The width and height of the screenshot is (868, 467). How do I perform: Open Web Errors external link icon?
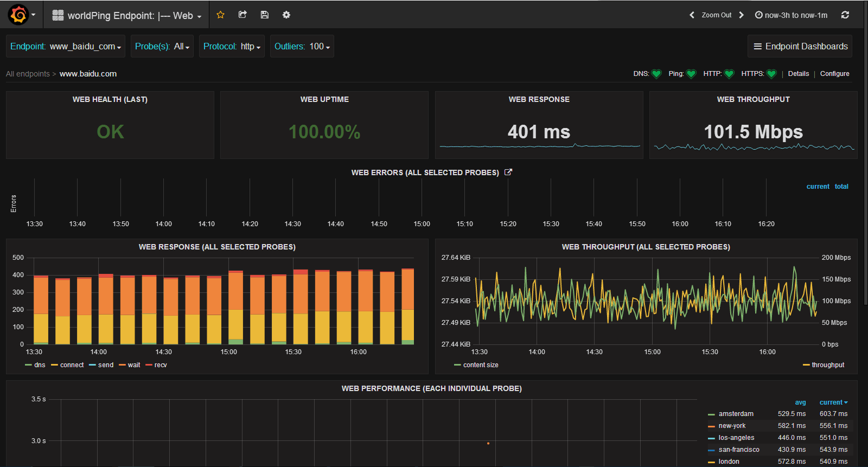pyautogui.click(x=508, y=172)
